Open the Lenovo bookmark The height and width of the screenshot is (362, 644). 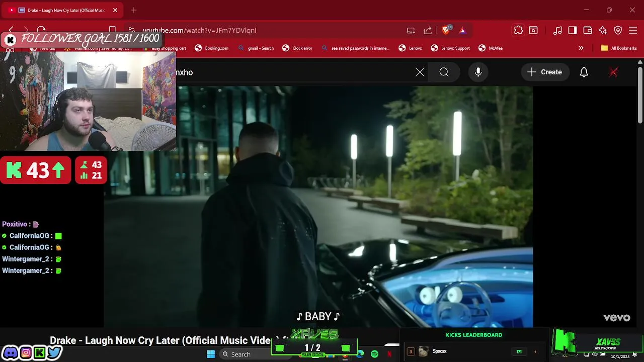click(x=411, y=48)
